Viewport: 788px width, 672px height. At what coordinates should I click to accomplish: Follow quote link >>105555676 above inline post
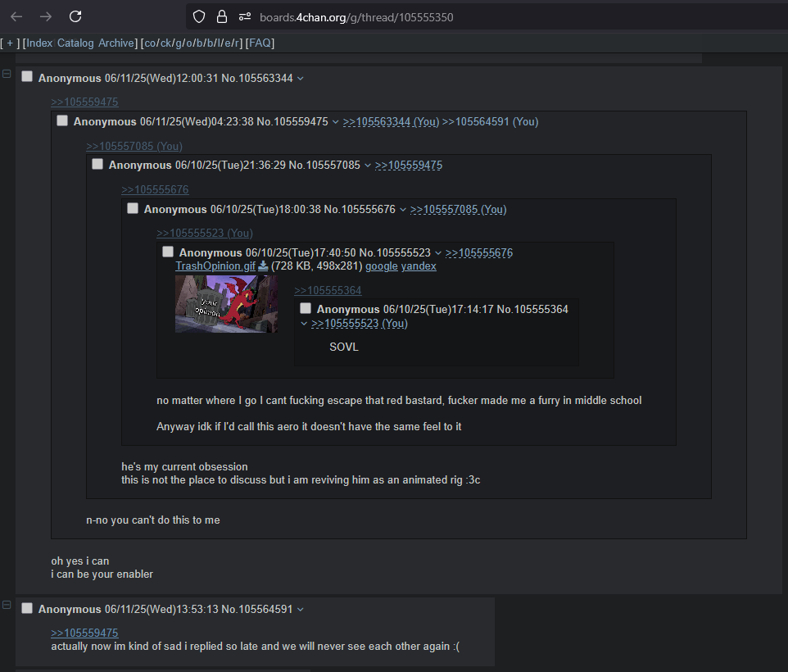155,190
